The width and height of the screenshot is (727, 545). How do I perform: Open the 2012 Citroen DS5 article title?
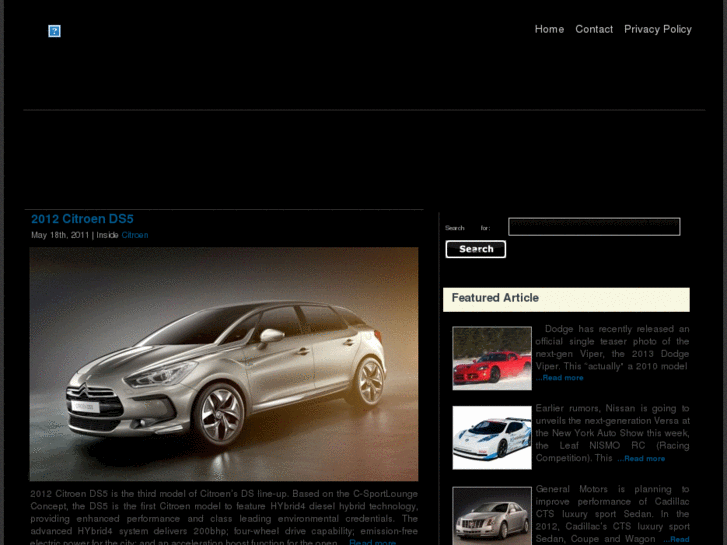[82, 219]
